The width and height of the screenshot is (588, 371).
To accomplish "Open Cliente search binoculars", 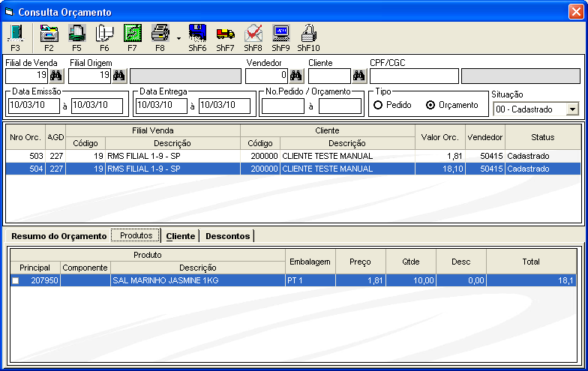I will click(x=359, y=76).
